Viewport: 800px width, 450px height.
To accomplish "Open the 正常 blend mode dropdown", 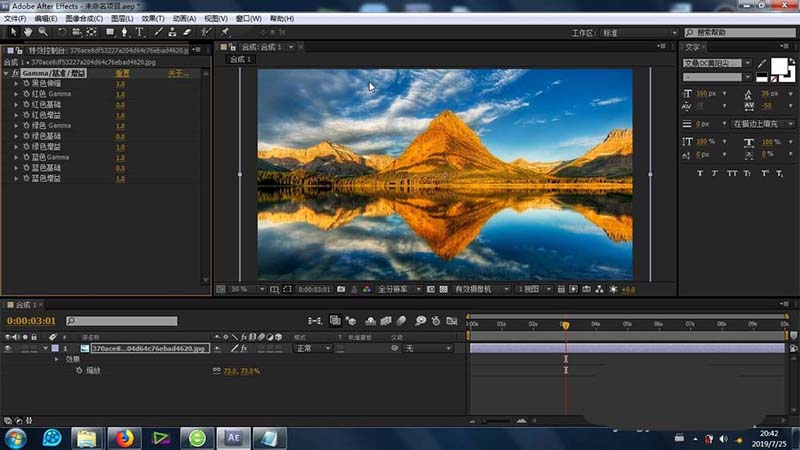I will [312, 348].
